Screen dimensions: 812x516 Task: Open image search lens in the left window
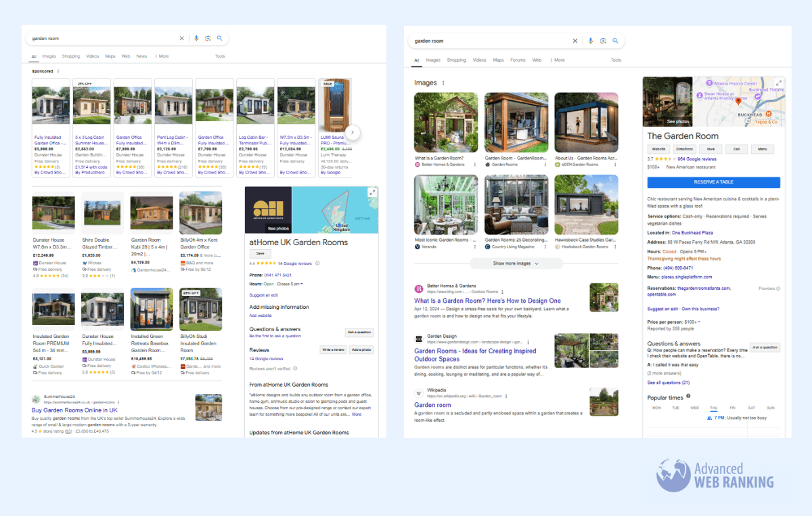(208, 39)
